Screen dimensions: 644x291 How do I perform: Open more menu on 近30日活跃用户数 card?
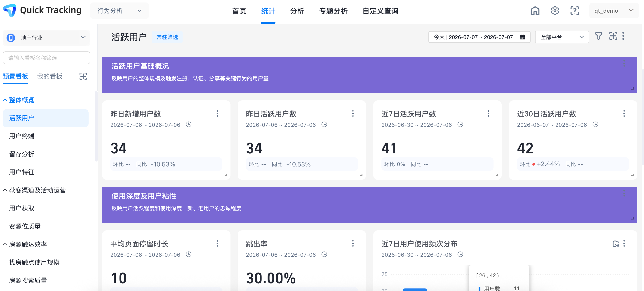tap(624, 113)
